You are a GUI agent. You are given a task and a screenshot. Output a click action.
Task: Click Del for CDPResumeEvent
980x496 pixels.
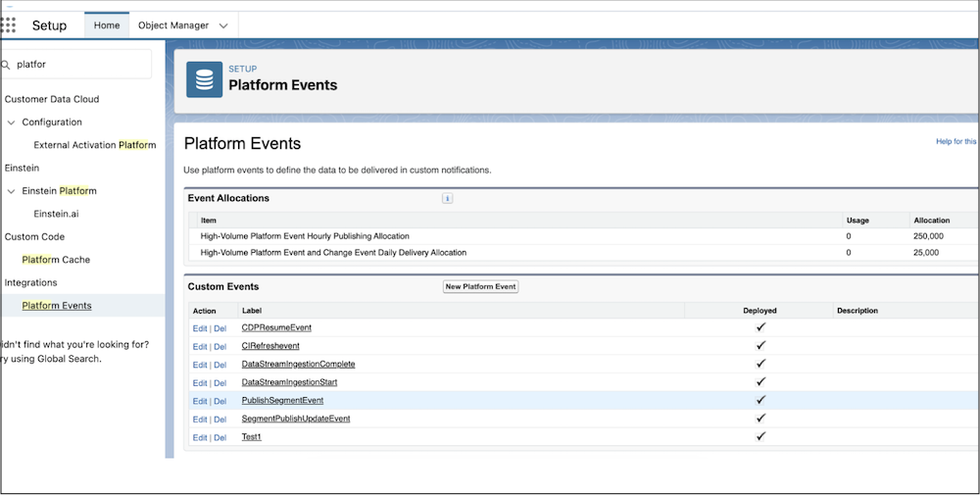point(220,328)
